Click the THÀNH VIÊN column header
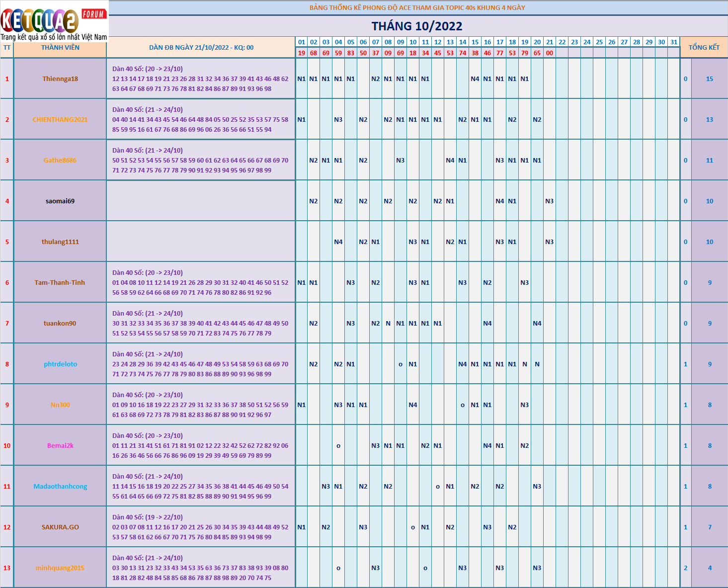Screen dimensions: 728x588 60,48
